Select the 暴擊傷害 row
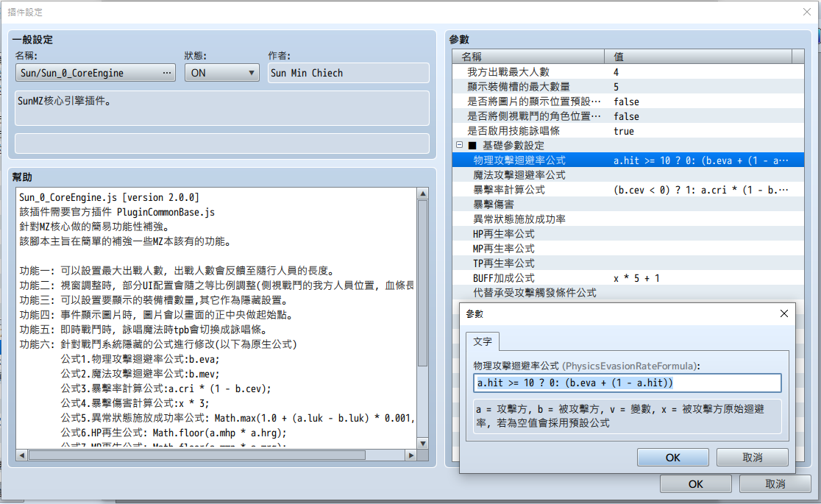This screenshot has height=504, width=821. 628,205
